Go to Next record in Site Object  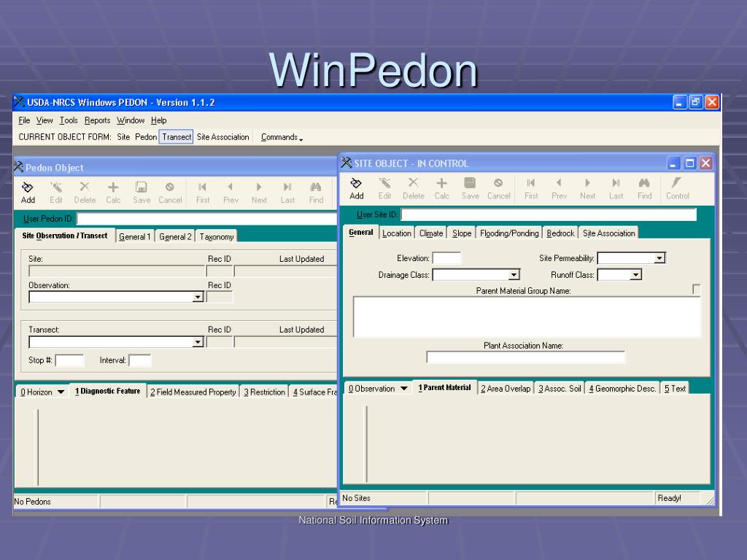[x=587, y=183]
